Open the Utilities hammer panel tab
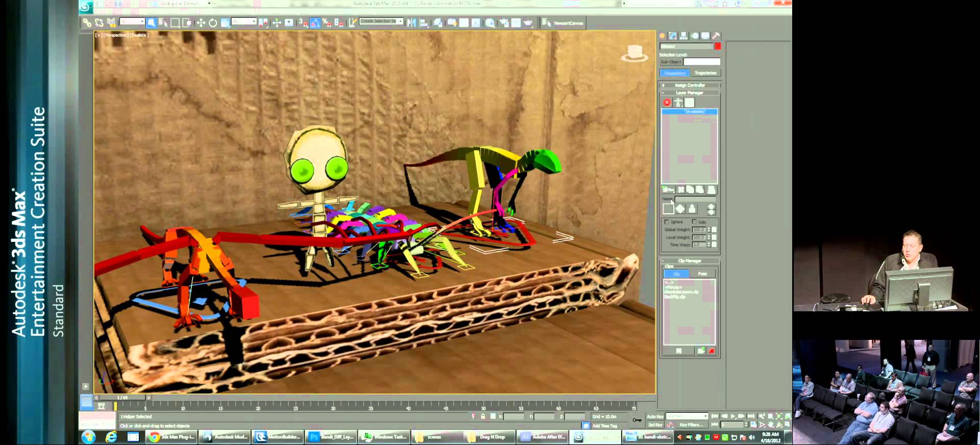 [716, 36]
